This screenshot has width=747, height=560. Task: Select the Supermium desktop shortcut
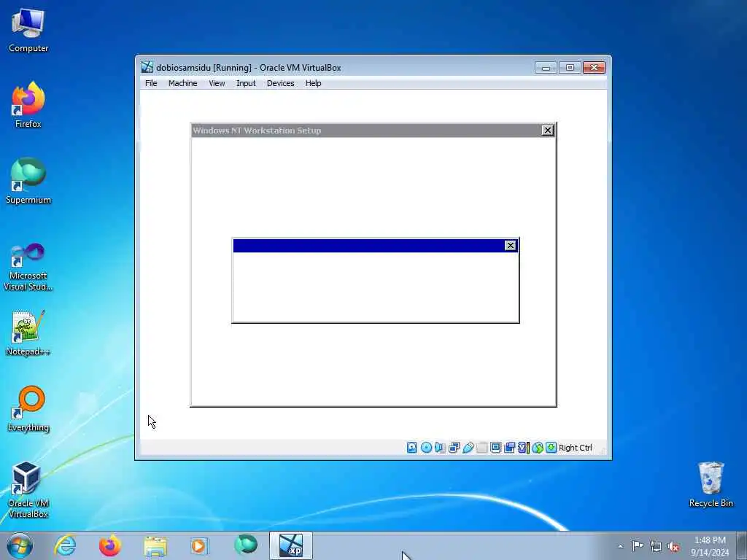28,181
